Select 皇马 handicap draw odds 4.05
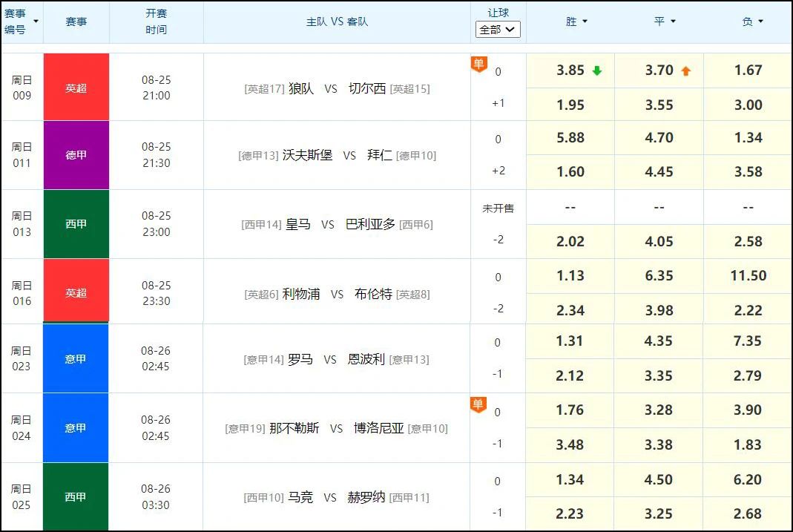The image size is (793, 532). [x=659, y=241]
